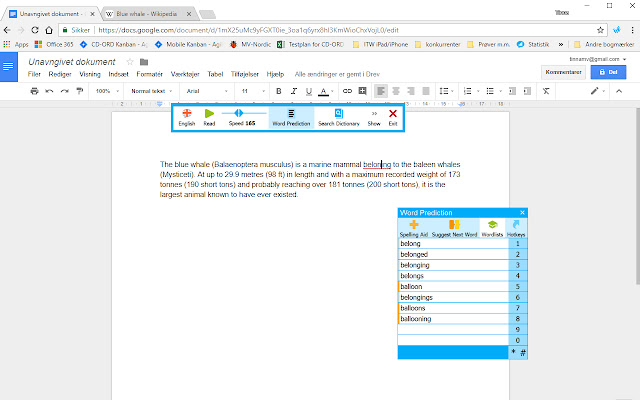Toggle the Suggest Next Word option

[454, 226]
